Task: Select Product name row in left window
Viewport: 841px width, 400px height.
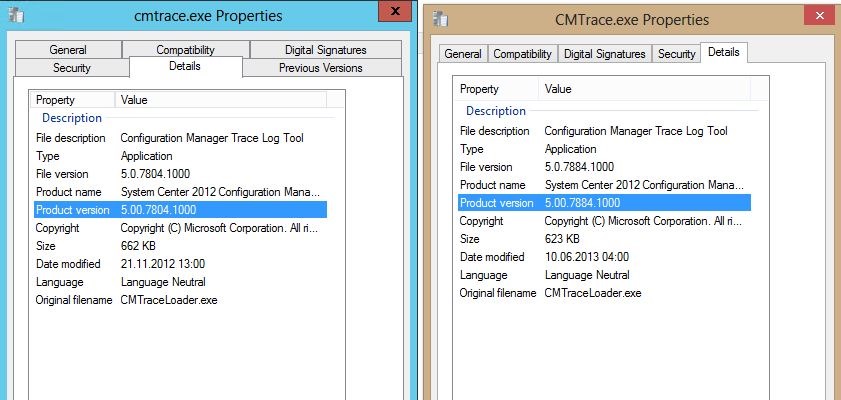Action: 180,192
